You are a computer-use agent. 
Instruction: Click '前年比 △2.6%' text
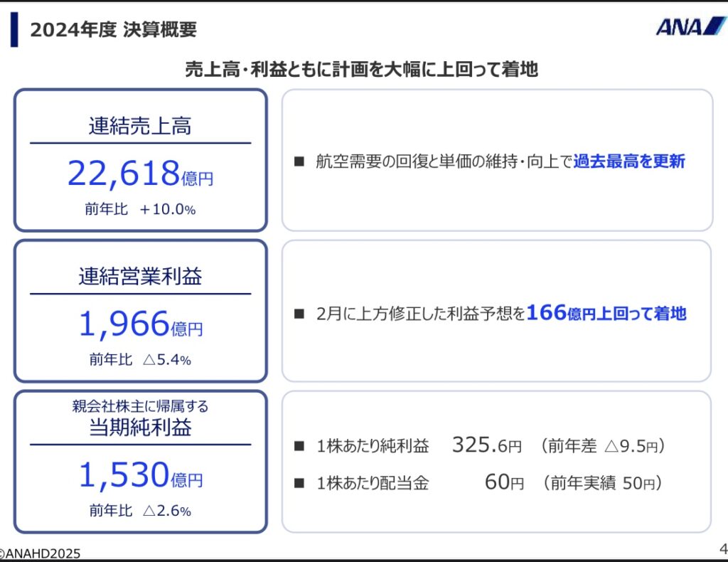click(140, 511)
